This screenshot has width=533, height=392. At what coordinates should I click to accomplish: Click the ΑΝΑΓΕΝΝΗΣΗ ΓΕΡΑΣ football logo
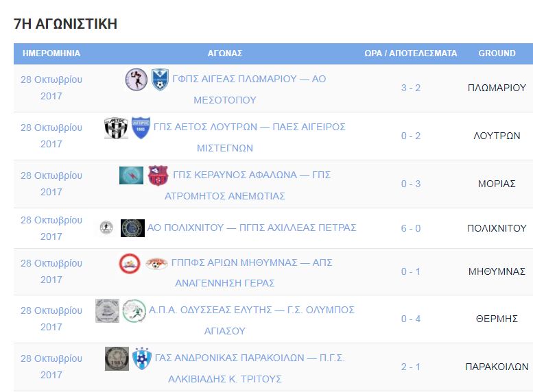(156, 263)
